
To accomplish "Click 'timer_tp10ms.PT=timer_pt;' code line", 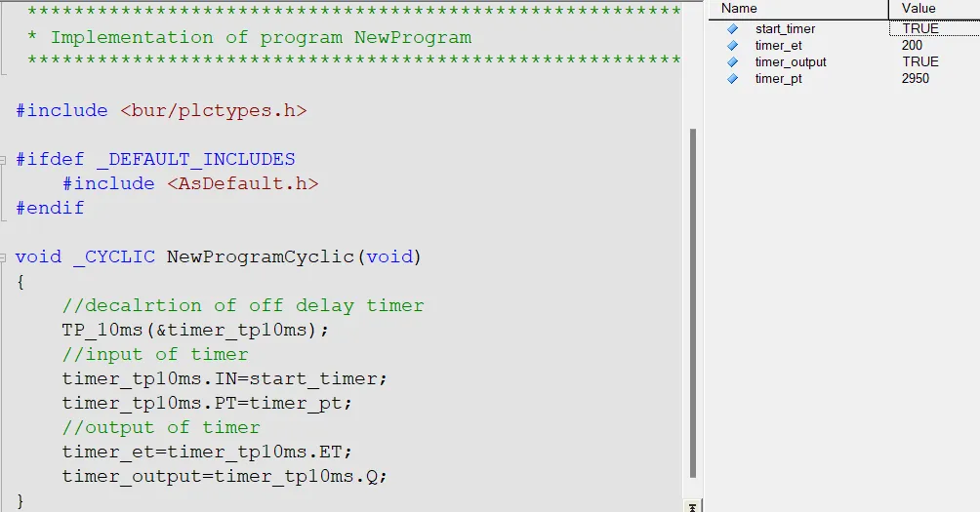I will pos(207,404).
